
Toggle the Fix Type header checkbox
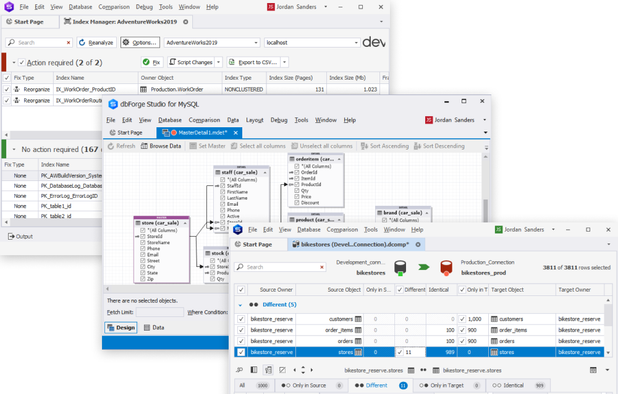tap(7, 78)
